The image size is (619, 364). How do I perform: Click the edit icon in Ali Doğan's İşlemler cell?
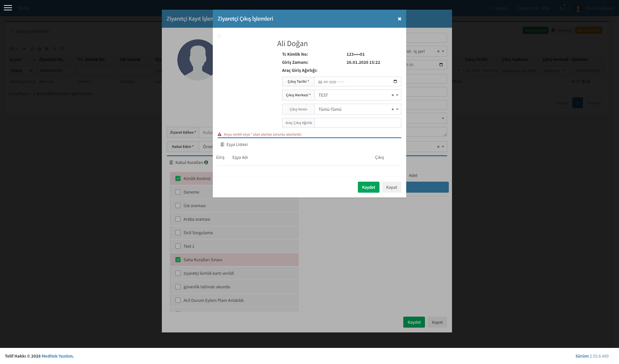(x=578, y=81)
